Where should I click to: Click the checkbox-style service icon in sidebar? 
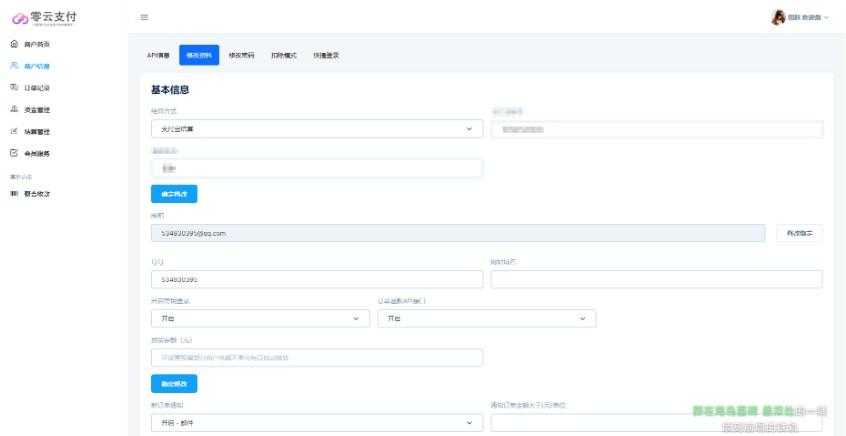[14, 154]
